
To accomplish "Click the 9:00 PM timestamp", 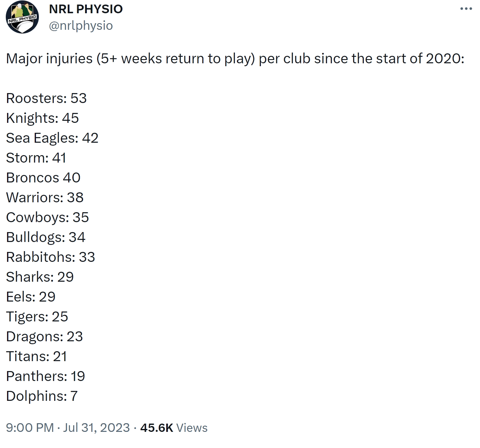I will pos(30,427).
